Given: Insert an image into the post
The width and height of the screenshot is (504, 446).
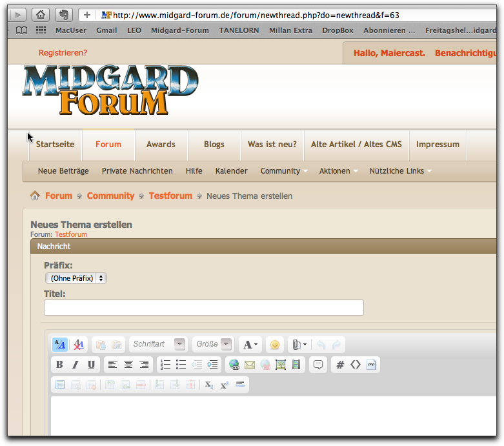Looking at the screenshot, I should [281, 365].
